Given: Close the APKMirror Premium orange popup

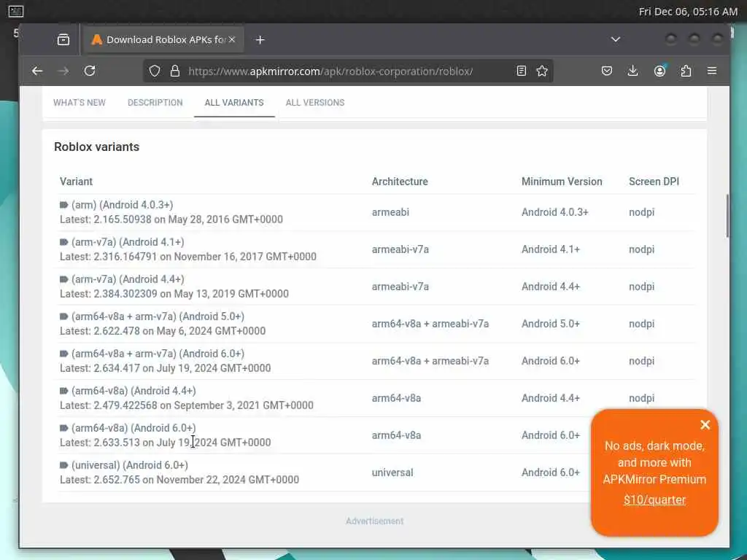Looking at the screenshot, I should coord(705,425).
